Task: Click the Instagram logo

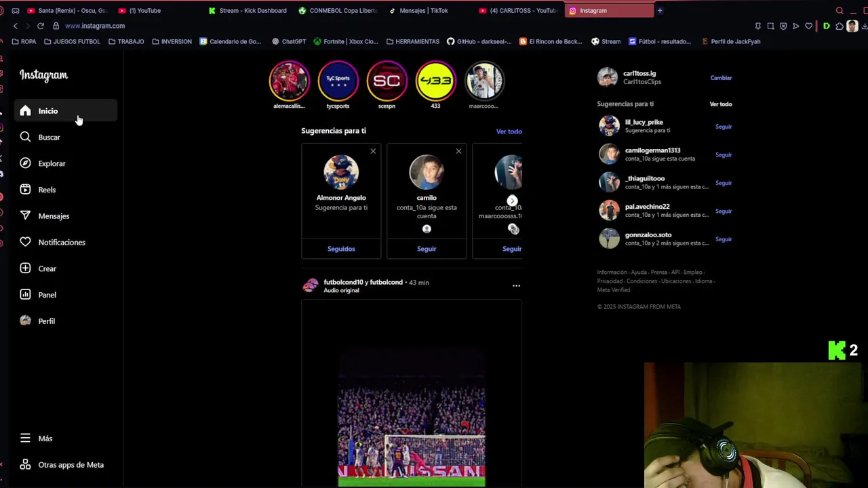Action: (43, 75)
